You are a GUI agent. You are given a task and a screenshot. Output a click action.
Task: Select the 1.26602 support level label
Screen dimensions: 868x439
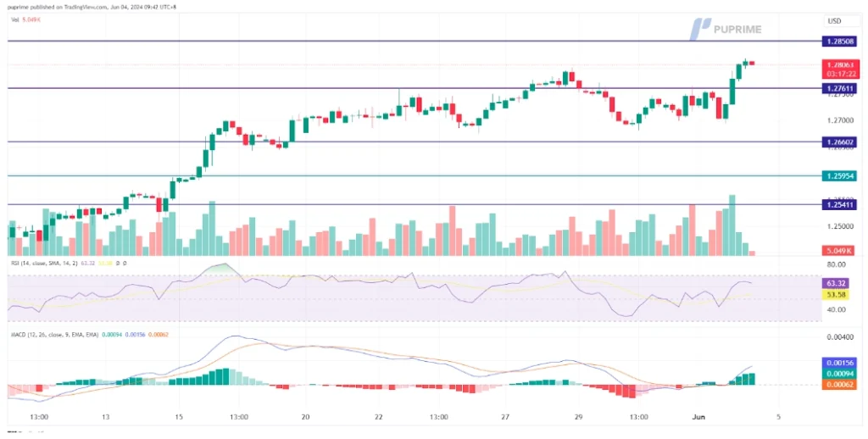(x=839, y=142)
